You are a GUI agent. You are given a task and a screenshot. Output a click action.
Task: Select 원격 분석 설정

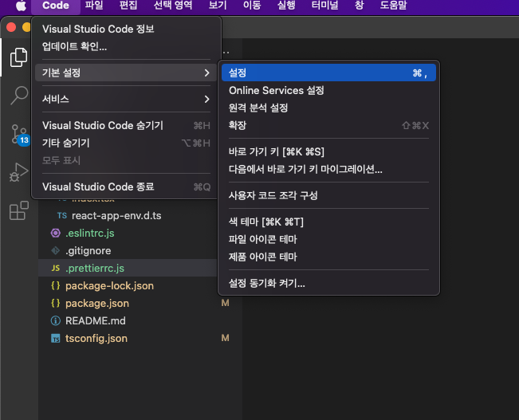click(x=328, y=108)
